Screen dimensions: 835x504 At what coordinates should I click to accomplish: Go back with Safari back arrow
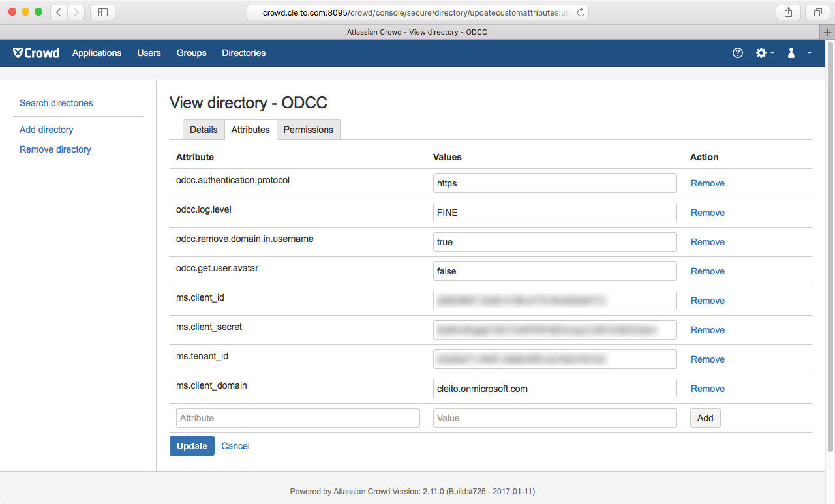(x=59, y=12)
